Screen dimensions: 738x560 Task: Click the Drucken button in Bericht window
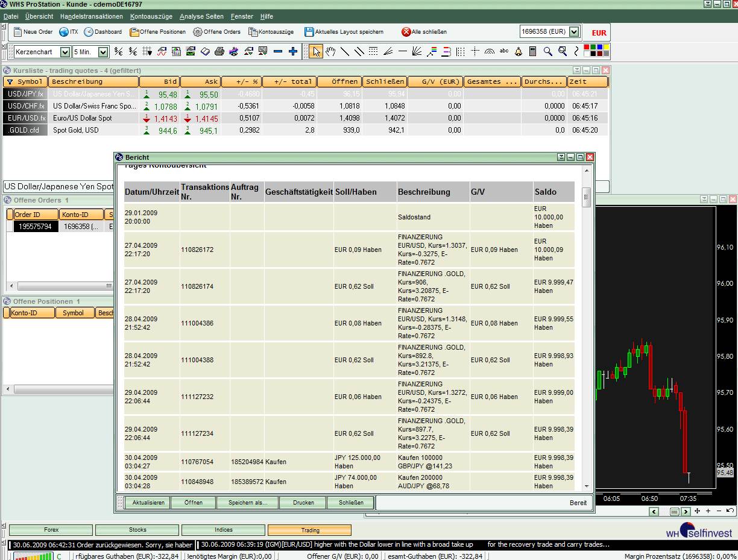click(x=303, y=503)
